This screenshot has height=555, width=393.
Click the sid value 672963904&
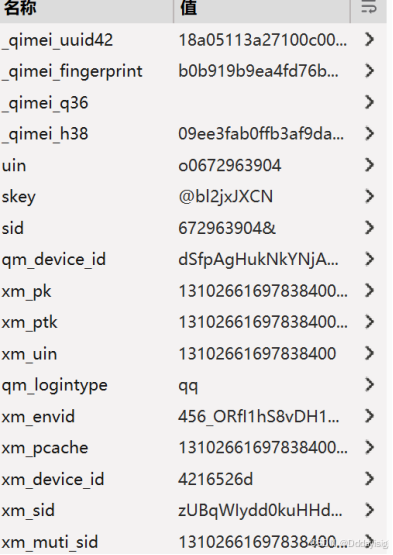[x=227, y=228]
